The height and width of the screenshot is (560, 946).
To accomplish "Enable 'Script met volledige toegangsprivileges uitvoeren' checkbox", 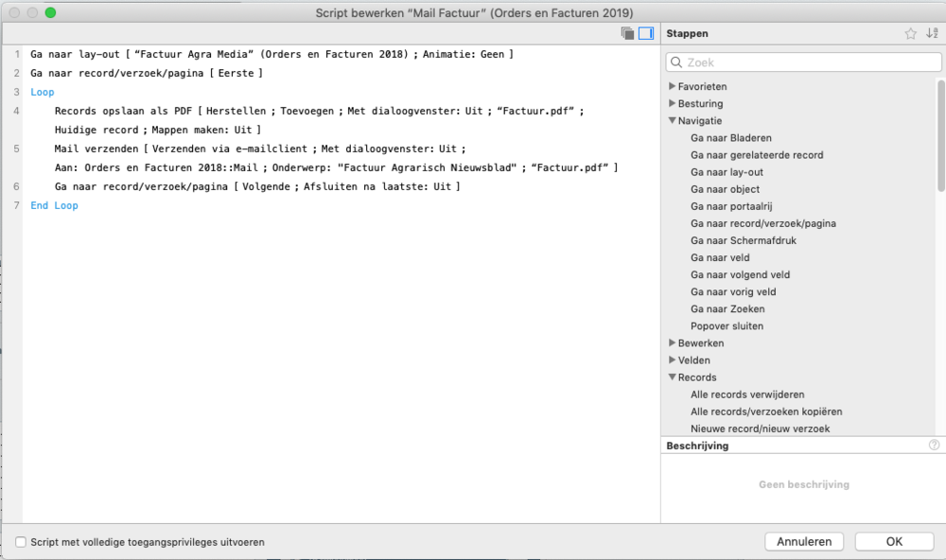I will click(x=21, y=542).
